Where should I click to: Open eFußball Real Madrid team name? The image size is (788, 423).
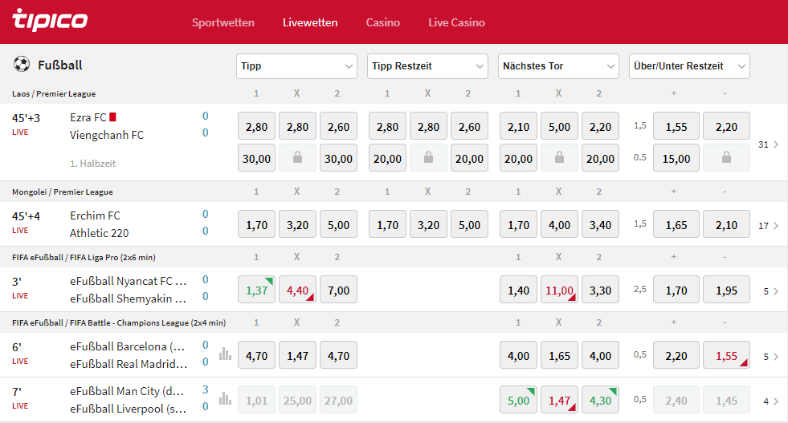click(x=128, y=364)
